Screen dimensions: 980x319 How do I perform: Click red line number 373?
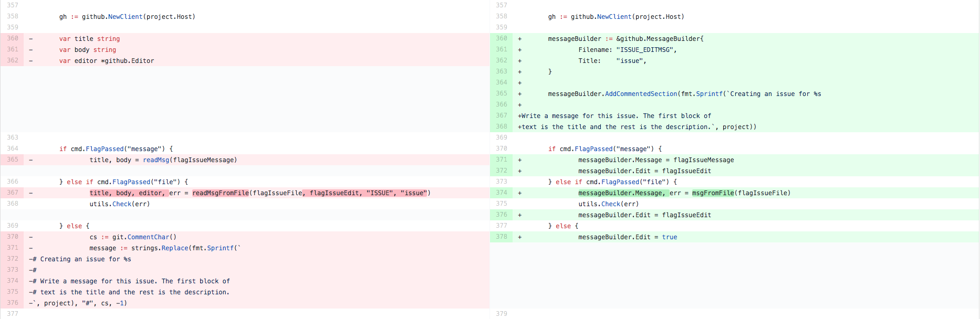(x=13, y=270)
